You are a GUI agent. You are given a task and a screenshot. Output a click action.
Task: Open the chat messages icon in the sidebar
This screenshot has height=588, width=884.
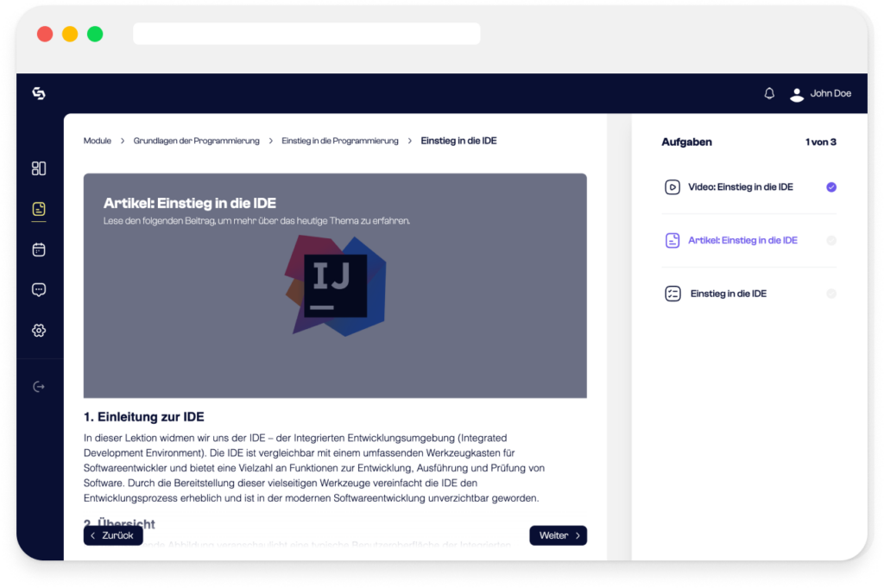point(39,290)
